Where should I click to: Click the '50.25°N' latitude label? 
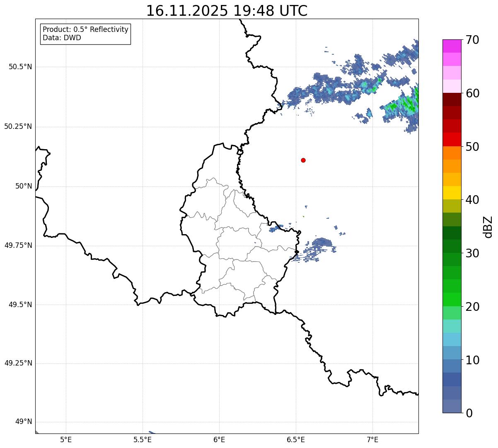click(18, 126)
